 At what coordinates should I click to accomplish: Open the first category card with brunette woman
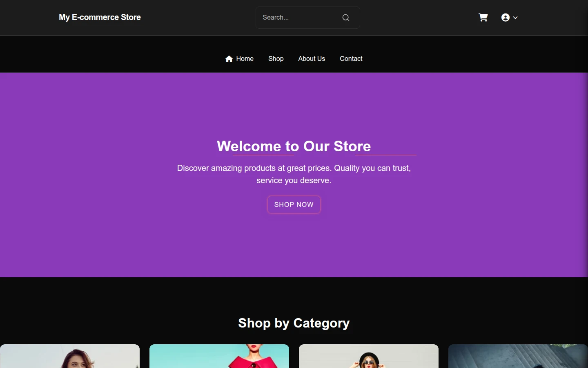[70, 356]
